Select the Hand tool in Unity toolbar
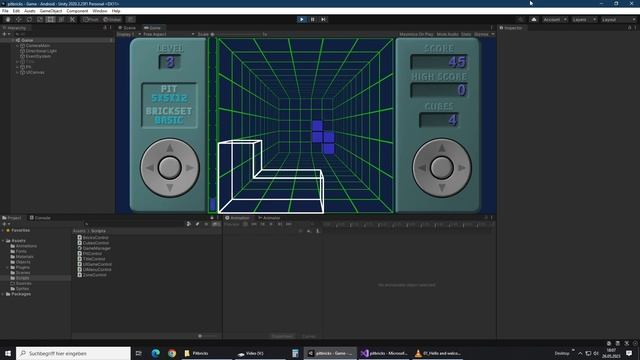The height and width of the screenshot is (360, 640). 8,19
